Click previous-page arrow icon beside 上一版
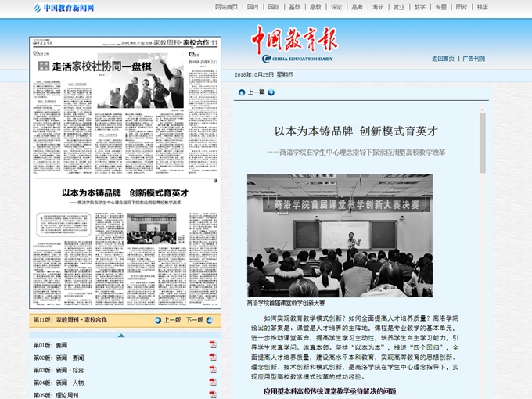This screenshot has width=532, height=399. pos(157,320)
